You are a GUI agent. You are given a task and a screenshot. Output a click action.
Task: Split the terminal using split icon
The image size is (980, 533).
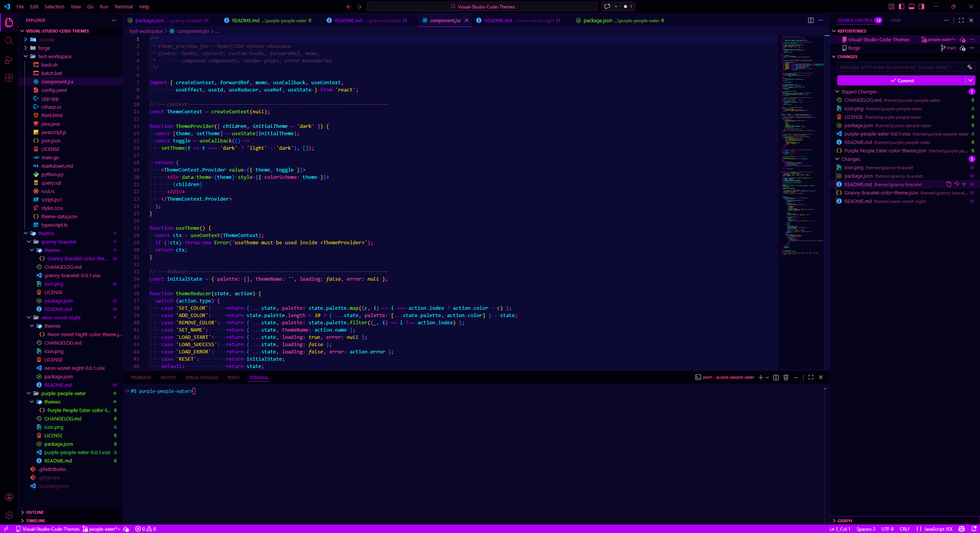click(x=776, y=378)
